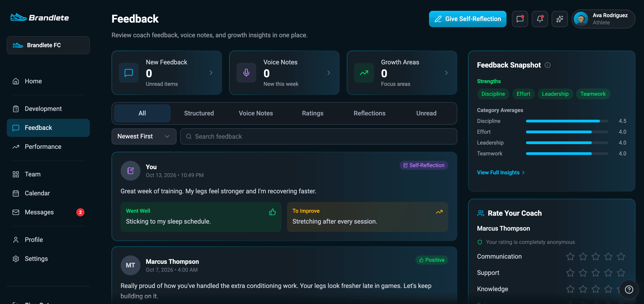Select the Structured tab
The image size is (644, 304).
tap(199, 113)
